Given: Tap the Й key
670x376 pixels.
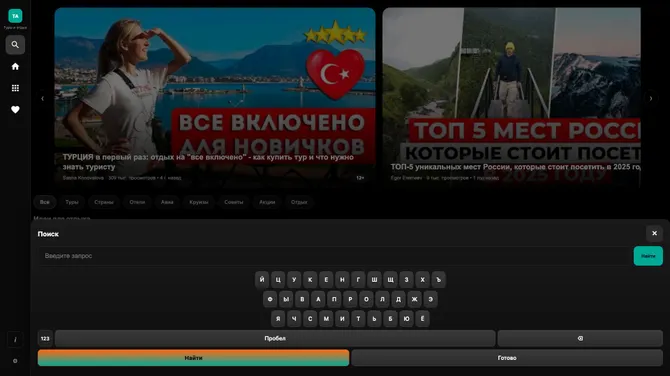Looking at the screenshot, I should [x=262, y=280].
